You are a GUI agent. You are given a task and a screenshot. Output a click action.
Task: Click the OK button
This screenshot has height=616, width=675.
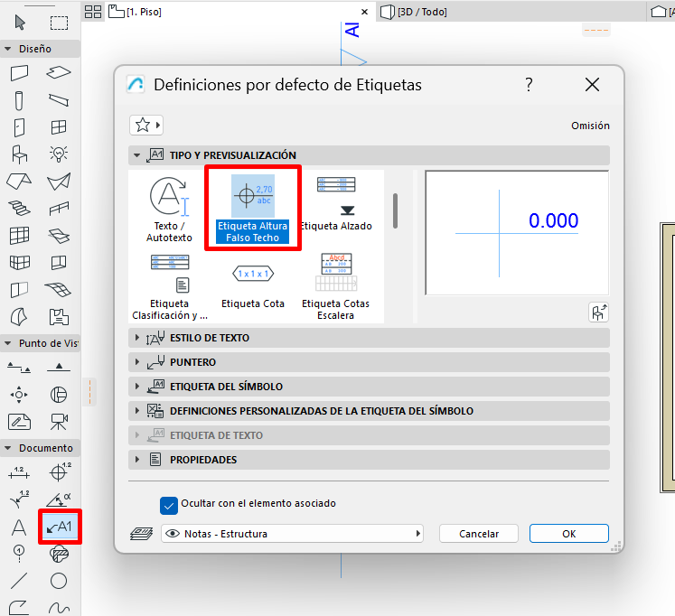click(x=568, y=534)
